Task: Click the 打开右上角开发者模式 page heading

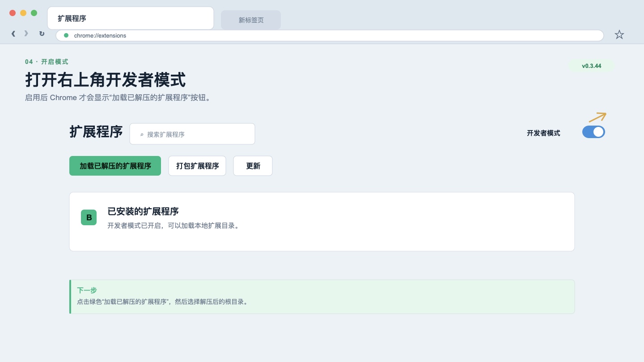Action: (106, 80)
